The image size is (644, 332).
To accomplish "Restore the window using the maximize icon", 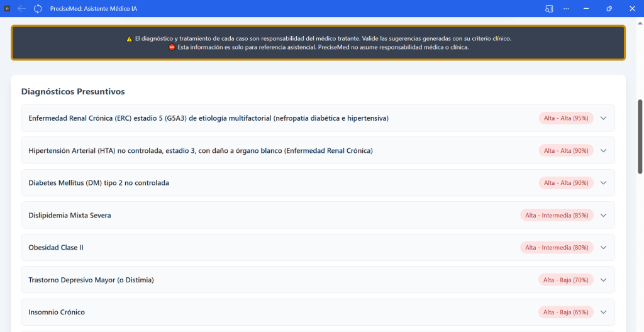I will [609, 9].
